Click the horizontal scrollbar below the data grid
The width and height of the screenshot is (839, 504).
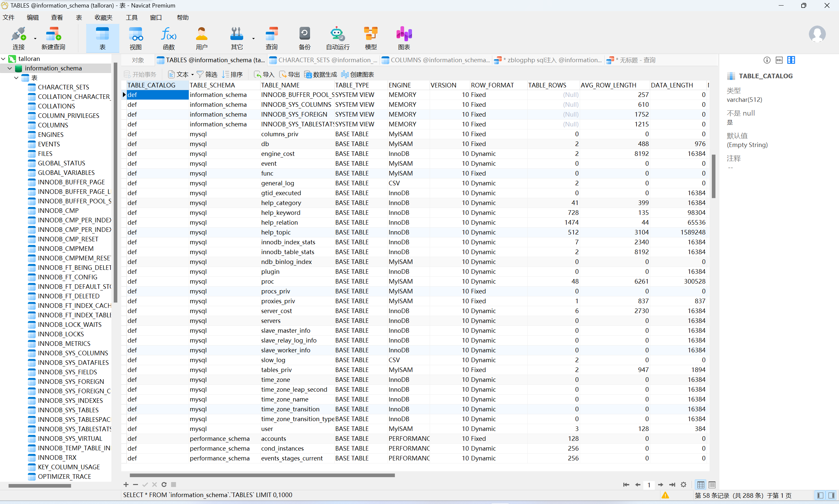(x=262, y=475)
